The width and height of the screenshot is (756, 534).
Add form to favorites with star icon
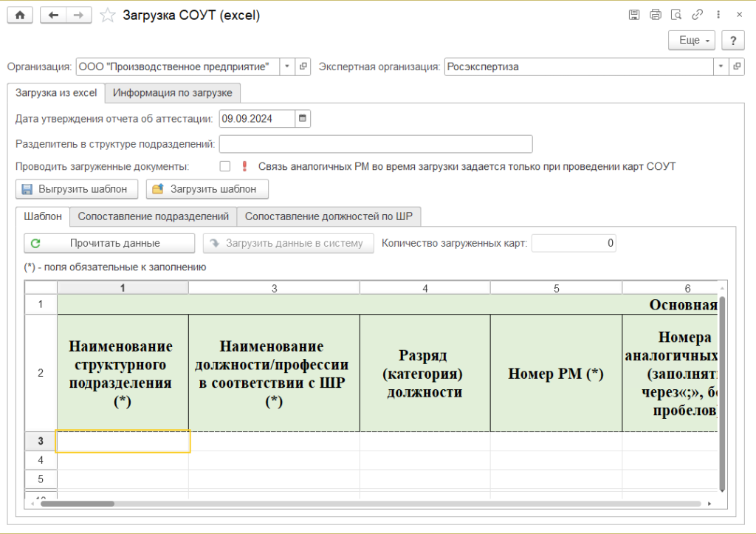point(108,15)
